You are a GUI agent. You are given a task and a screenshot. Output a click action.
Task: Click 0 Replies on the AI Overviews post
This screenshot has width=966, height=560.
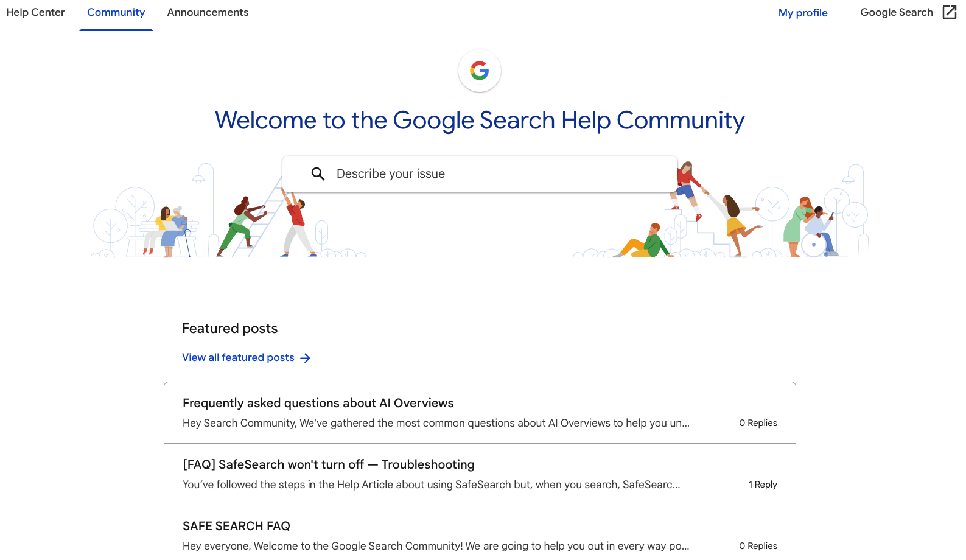click(x=758, y=422)
